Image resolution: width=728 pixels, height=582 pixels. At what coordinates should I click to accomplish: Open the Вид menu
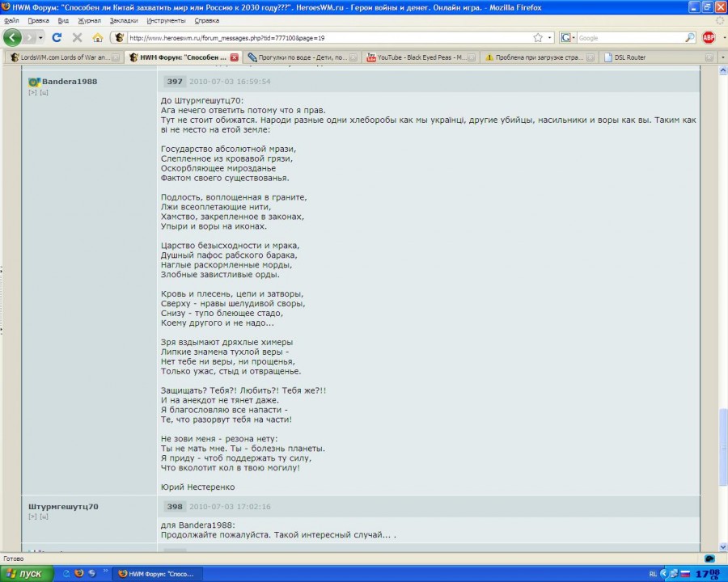coord(63,20)
